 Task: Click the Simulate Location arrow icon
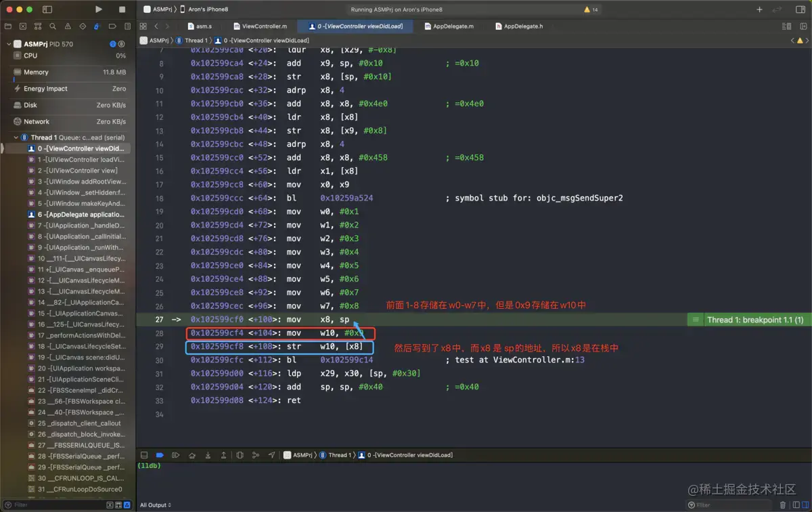(x=271, y=455)
